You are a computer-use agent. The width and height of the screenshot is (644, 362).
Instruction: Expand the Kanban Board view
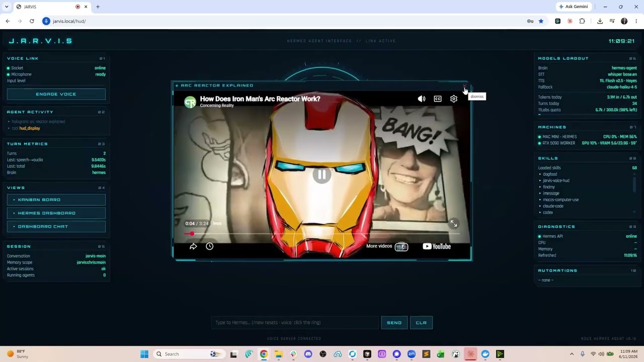(x=56, y=200)
